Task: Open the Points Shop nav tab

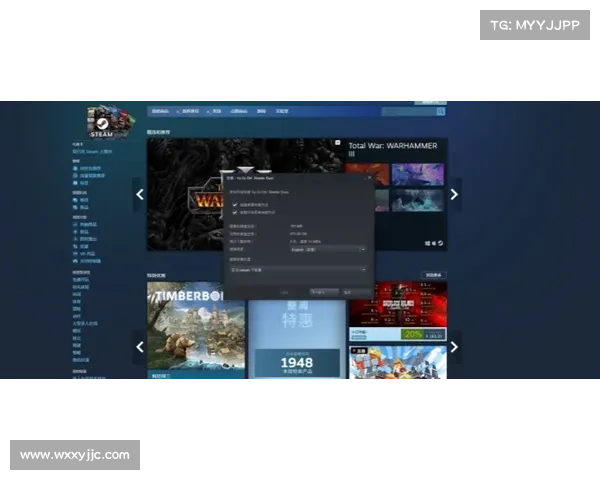Action: [239, 111]
